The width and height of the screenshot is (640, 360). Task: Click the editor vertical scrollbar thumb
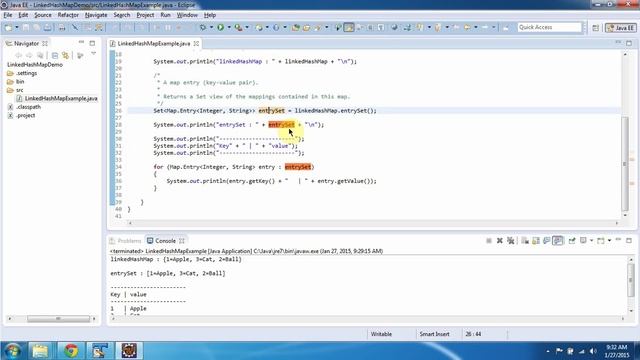pos(625,163)
